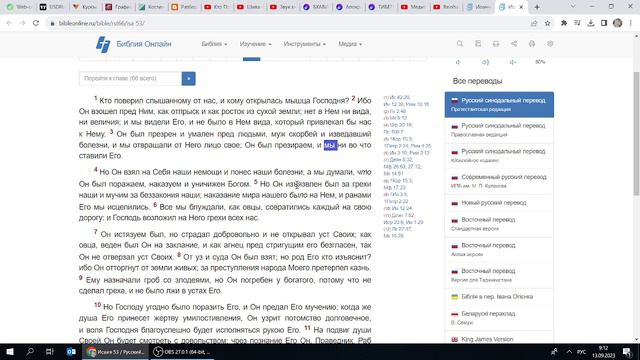Switch to OBS 27.0.1 taskbar window
Image resolution: width=640 pixels, height=360 pixels.
pos(182,351)
